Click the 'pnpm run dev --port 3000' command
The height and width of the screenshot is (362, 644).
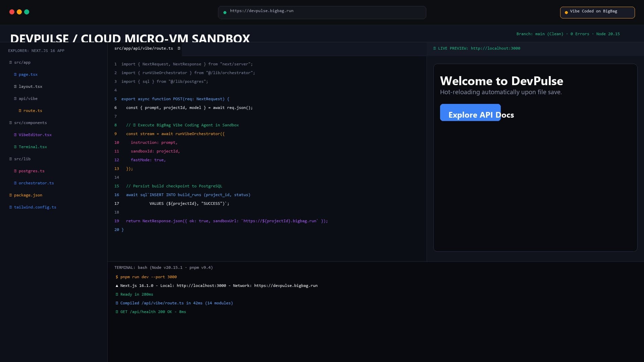click(x=148, y=277)
